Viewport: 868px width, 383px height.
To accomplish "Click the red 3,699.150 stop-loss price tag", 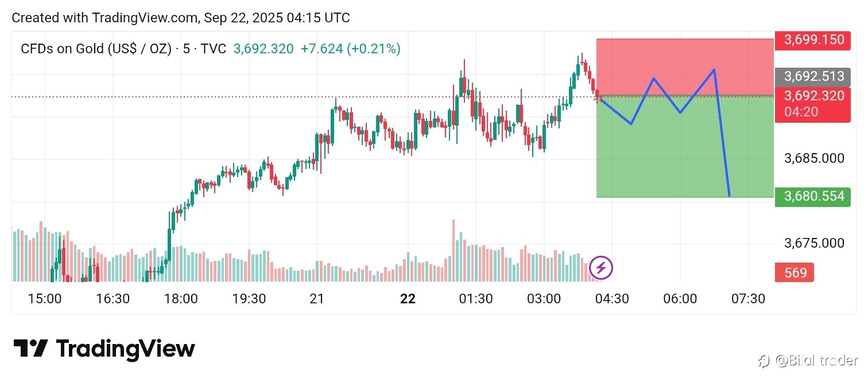I will [813, 40].
